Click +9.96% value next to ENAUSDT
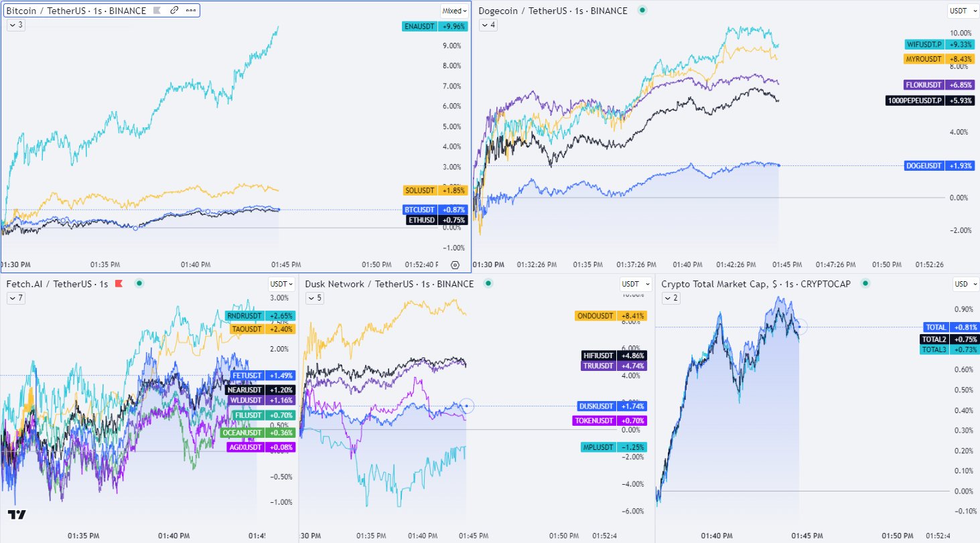The width and height of the screenshot is (980, 543). click(453, 26)
